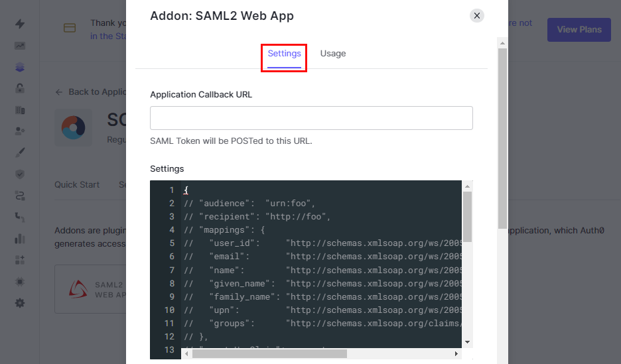The width and height of the screenshot is (621, 364).
Task: Open the User Management icon in sidebar
Action: 20,131
